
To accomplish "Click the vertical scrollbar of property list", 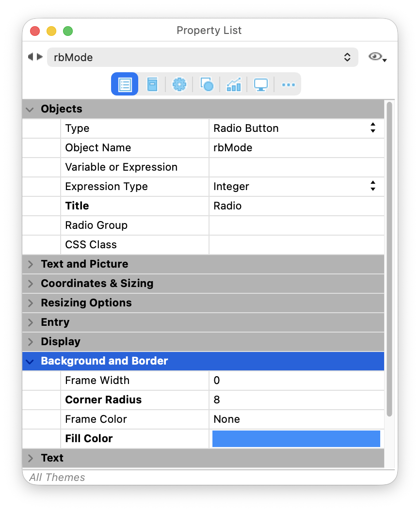I will (x=389, y=259).
